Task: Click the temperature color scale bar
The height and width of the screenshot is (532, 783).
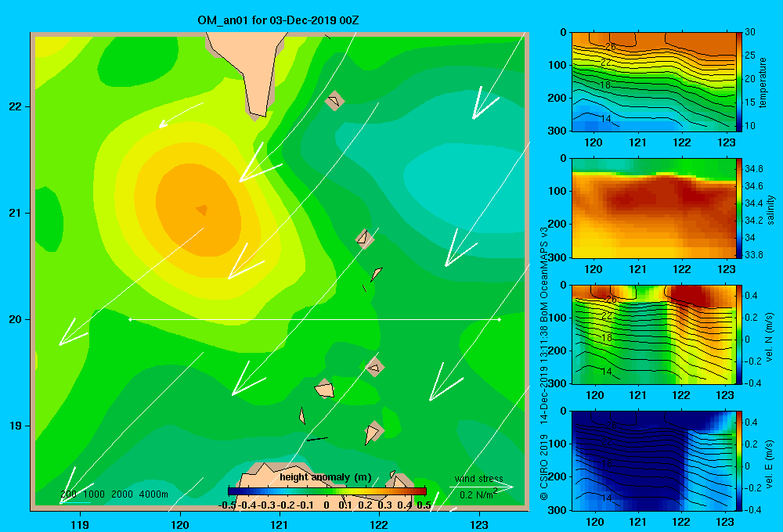Action: [x=739, y=82]
